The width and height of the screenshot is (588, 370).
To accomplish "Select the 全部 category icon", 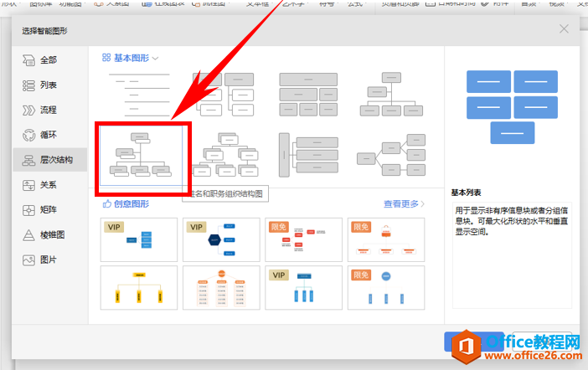I will click(x=28, y=60).
